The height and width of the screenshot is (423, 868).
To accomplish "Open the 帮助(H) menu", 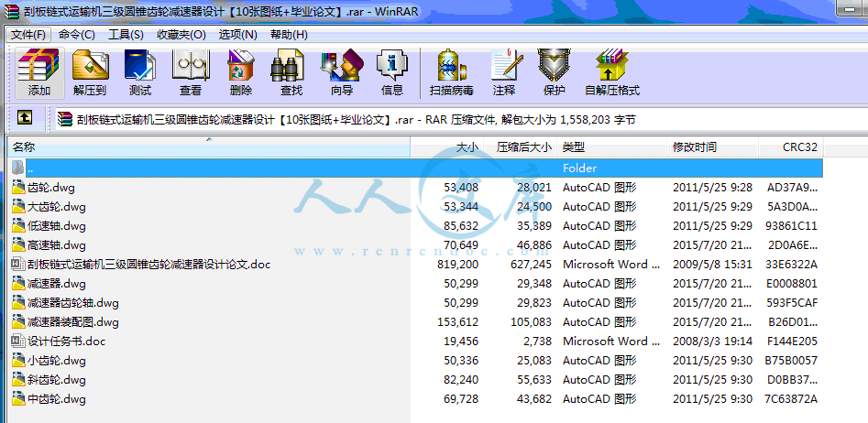I will [289, 34].
